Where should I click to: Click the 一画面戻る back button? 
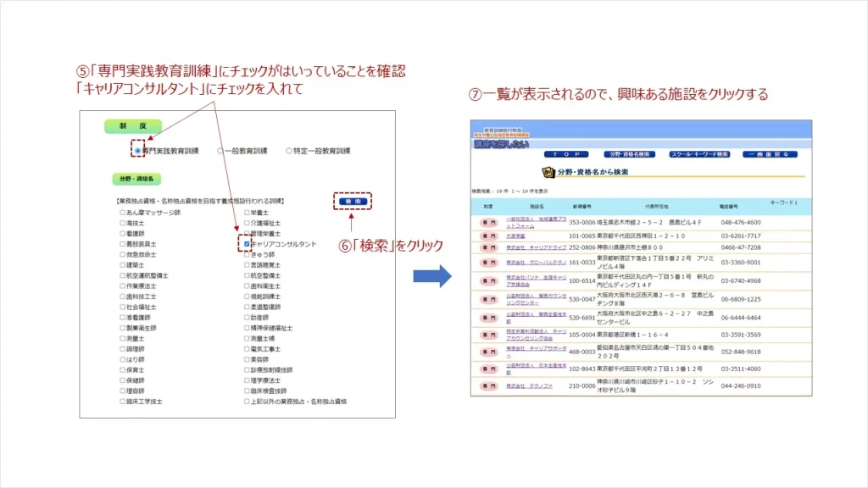(x=770, y=154)
